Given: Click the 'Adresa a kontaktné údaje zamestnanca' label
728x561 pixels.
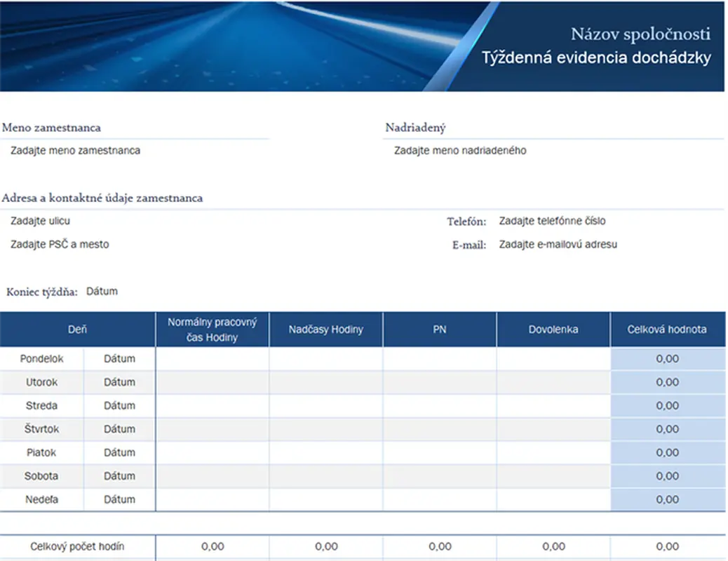Looking at the screenshot, I should click(x=102, y=198).
